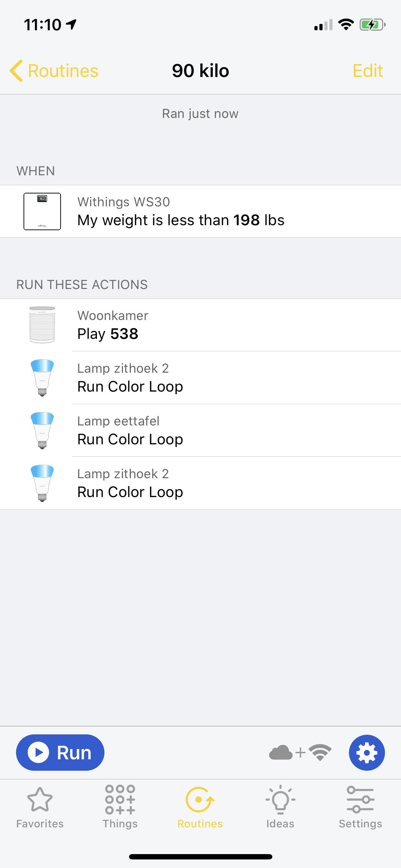Open the Favorites tab
Image resolution: width=401 pixels, height=868 pixels.
point(40,808)
